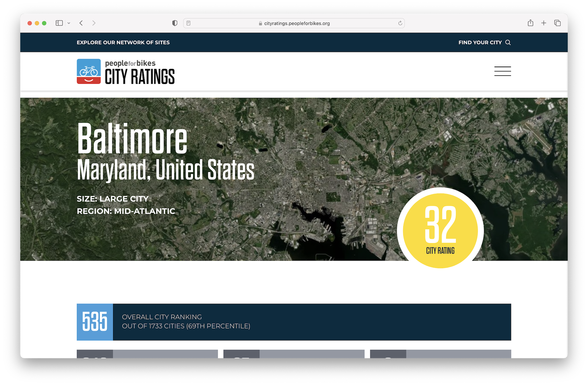The width and height of the screenshot is (588, 385).
Task: Open the hamburger navigation menu
Action: click(502, 71)
